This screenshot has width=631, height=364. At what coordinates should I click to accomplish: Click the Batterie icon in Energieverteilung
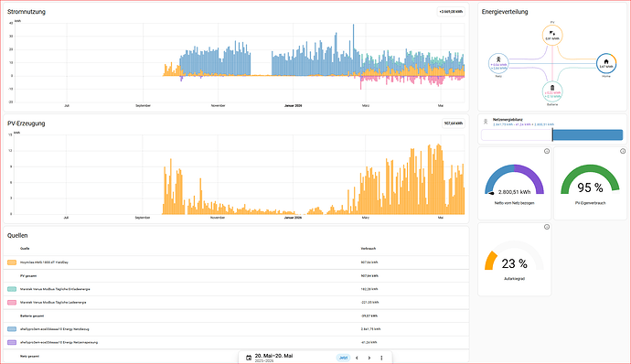pos(552,88)
